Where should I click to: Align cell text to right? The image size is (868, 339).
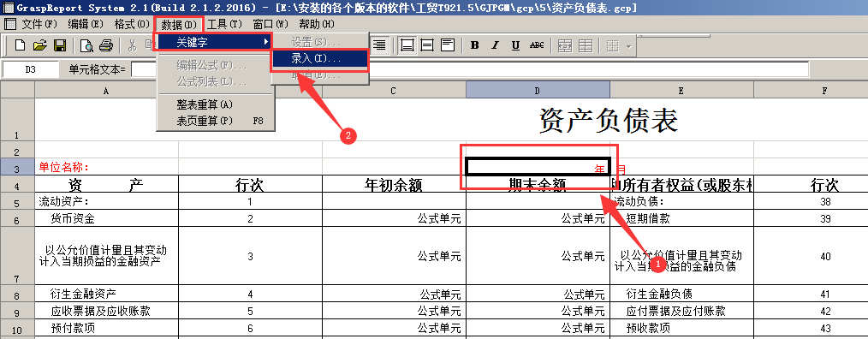[379, 45]
